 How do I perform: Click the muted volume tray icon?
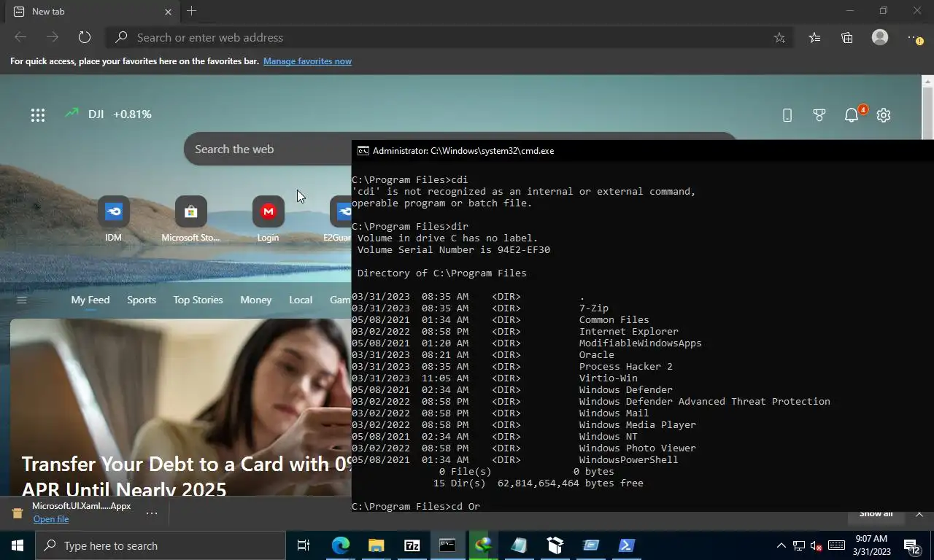pyautogui.click(x=817, y=545)
